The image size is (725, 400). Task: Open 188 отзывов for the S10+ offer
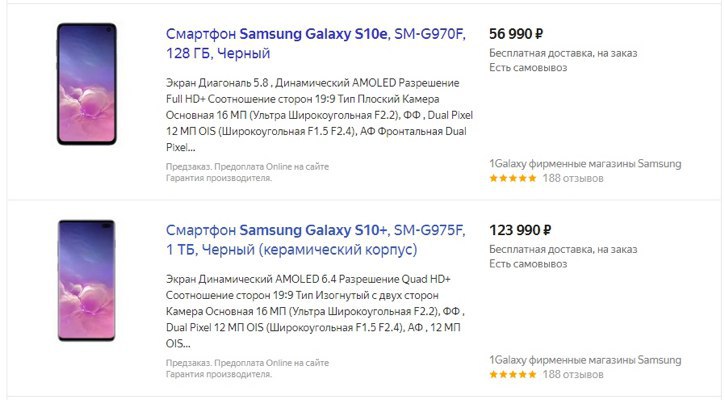click(x=573, y=374)
